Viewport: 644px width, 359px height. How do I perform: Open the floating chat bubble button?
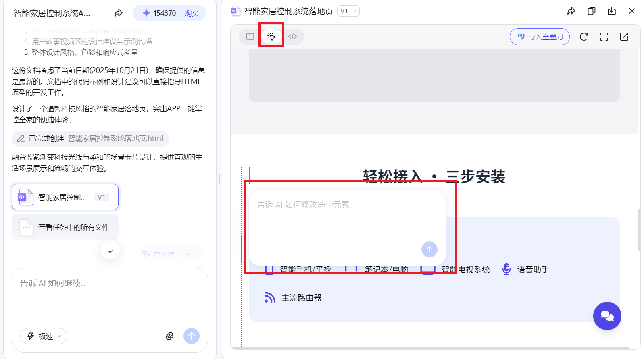pos(607,316)
